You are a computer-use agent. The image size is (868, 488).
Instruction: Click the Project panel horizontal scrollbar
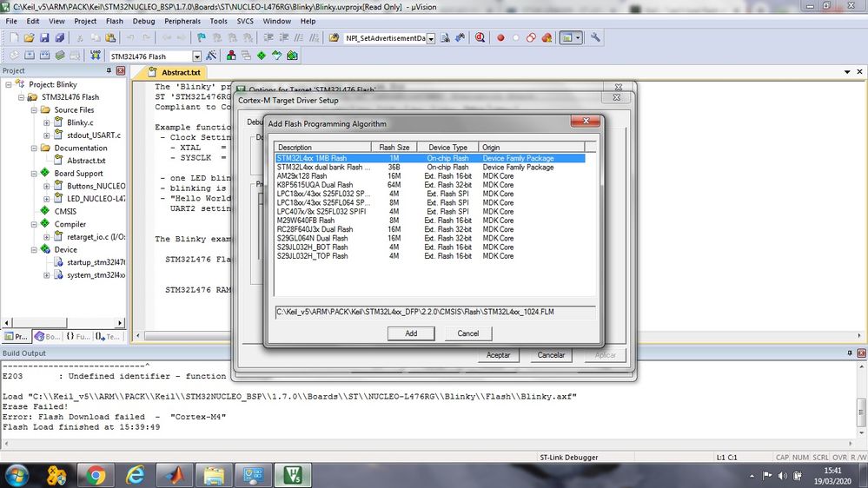pyautogui.click(x=63, y=322)
